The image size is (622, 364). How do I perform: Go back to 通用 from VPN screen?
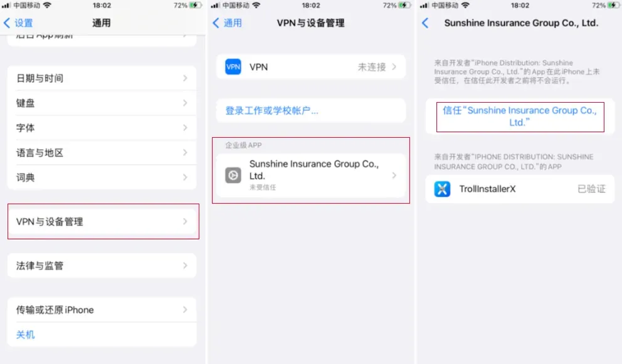click(227, 23)
